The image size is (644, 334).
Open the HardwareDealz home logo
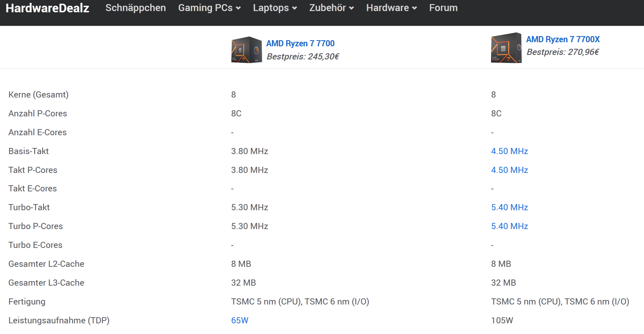47,8
